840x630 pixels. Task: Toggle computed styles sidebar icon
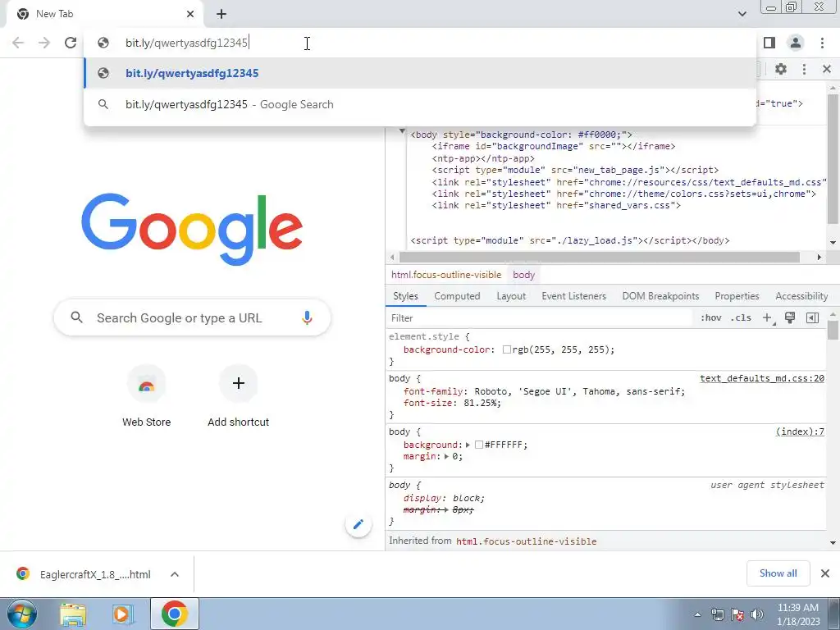tap(812, 318)
